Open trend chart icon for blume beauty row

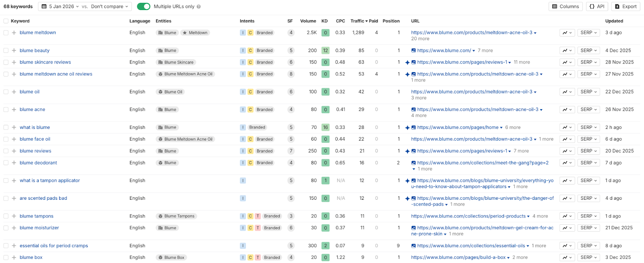click(x=567, y=50)
